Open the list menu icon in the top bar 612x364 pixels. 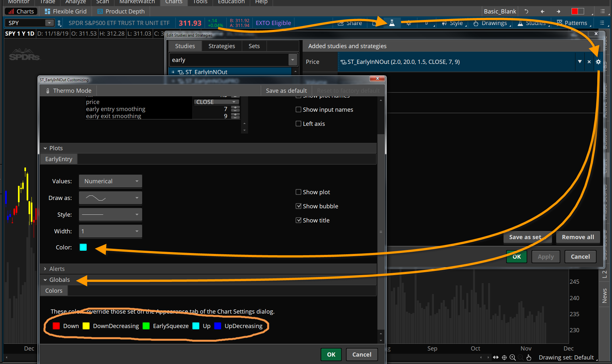coord(603,11)
